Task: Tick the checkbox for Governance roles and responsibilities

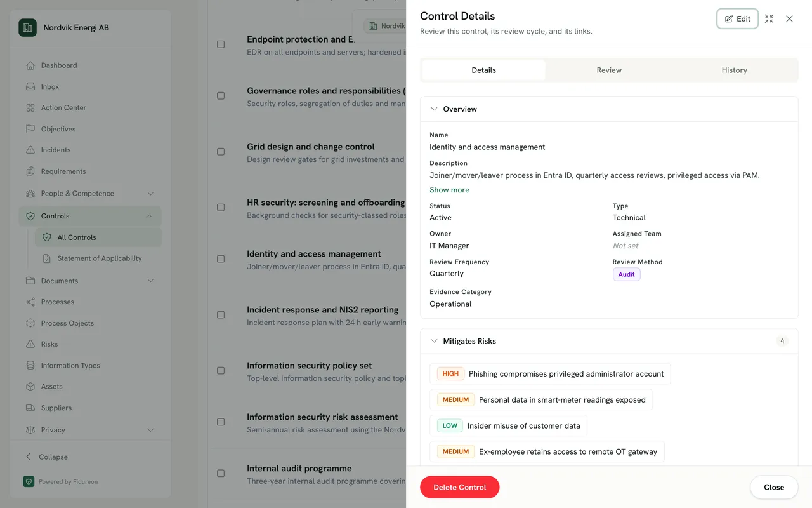Action: click(221, 96)
